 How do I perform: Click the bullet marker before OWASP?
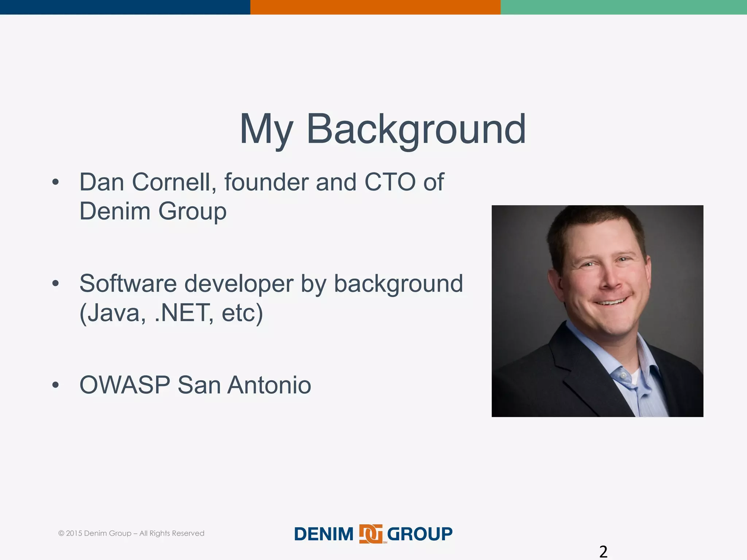(x=55, y=385)
